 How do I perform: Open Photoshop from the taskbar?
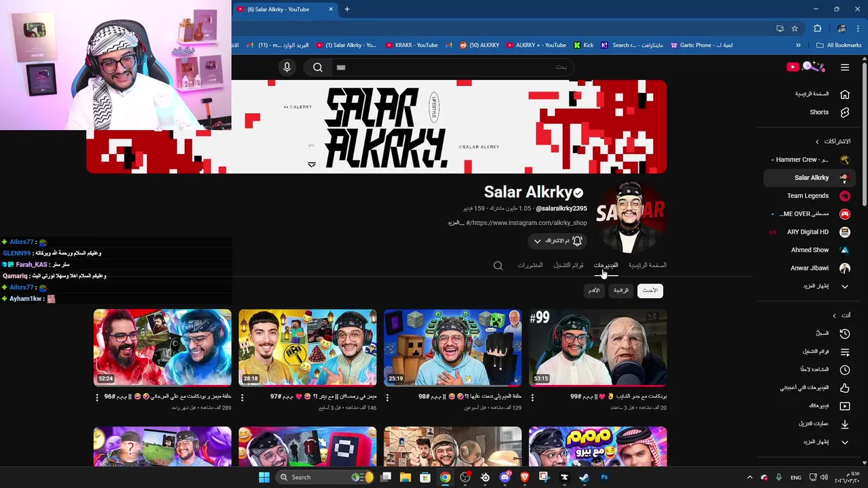[x=604, y=477]
